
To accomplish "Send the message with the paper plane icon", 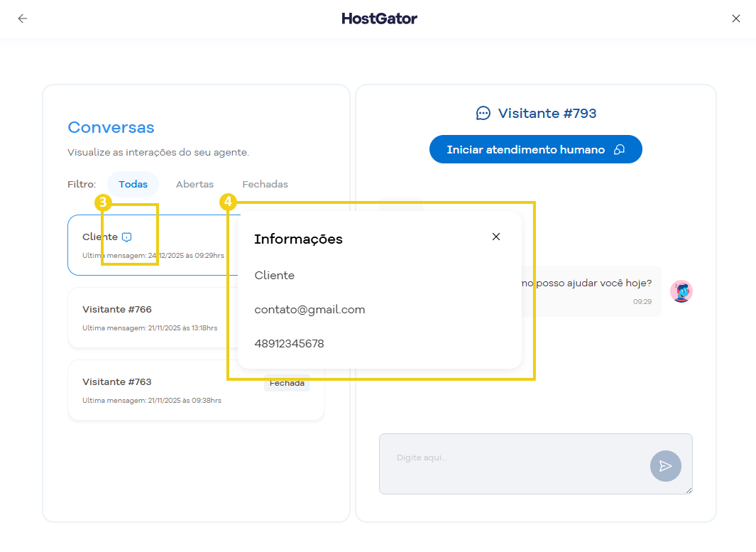I will 665,466.
